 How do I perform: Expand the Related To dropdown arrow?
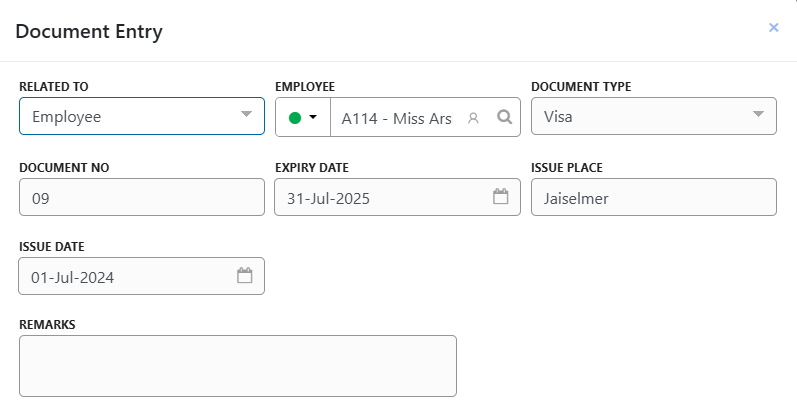(x=246, y=115)
